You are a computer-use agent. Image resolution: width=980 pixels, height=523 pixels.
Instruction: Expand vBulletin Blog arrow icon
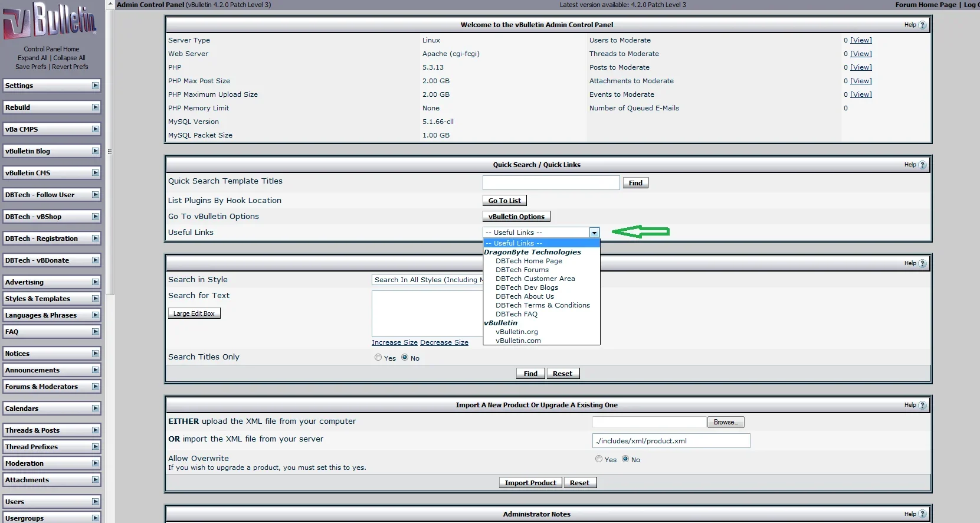pos(95,151)
